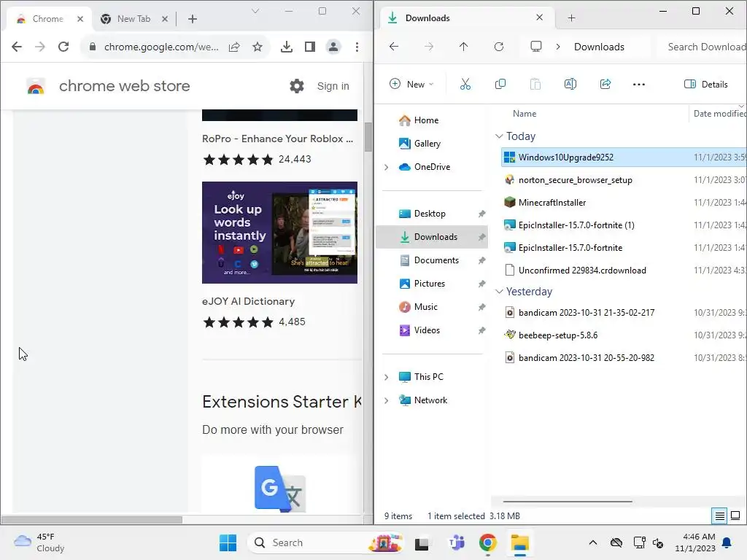Click the Chrome address bar URL
The height and width of the screenshot is (560, 747).
161,47
